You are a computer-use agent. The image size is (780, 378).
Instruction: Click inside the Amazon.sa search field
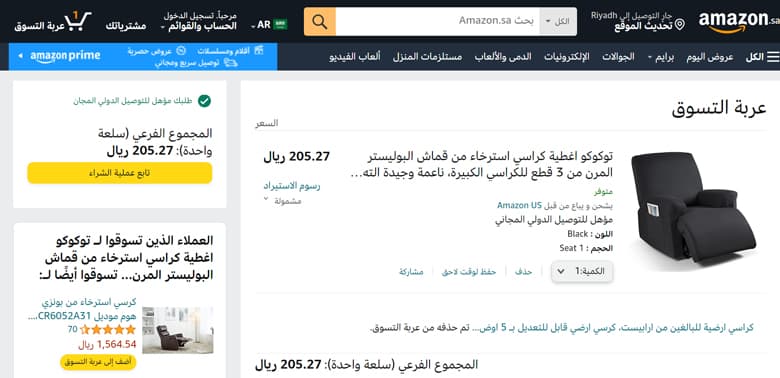click(x=438, y=21)
